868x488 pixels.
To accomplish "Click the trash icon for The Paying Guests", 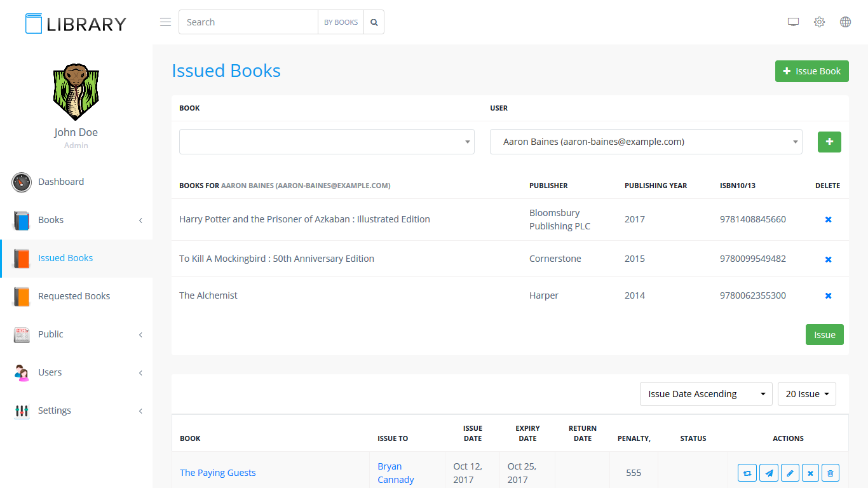I will click(831, 473).
